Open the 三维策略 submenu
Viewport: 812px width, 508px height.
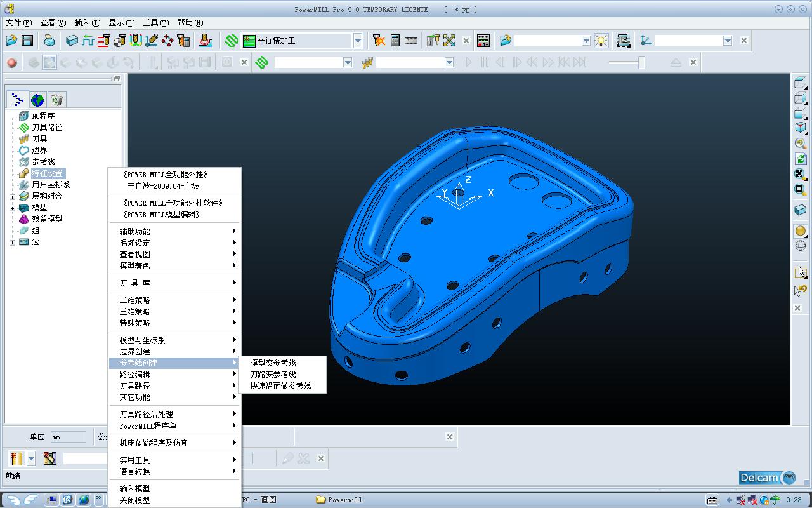pos(175,311)
